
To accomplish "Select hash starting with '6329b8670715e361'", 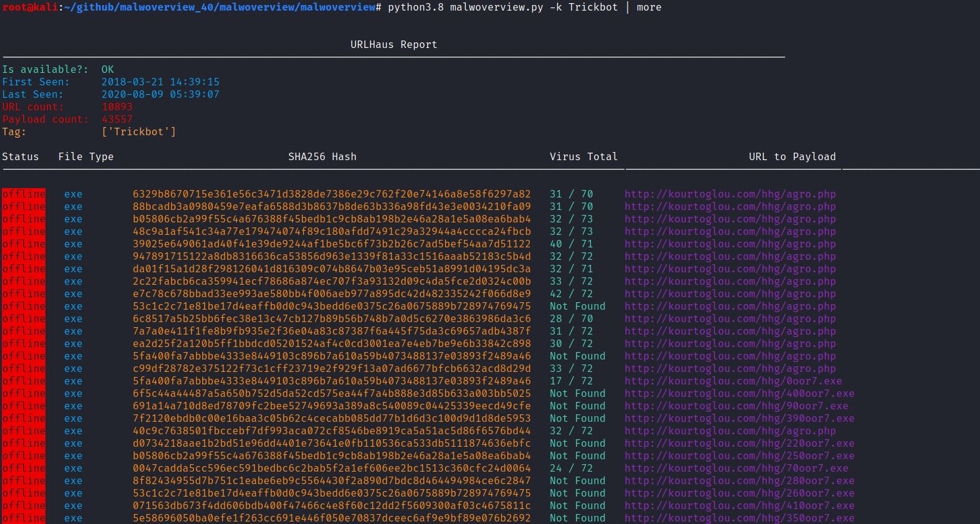I will [331, 194].
